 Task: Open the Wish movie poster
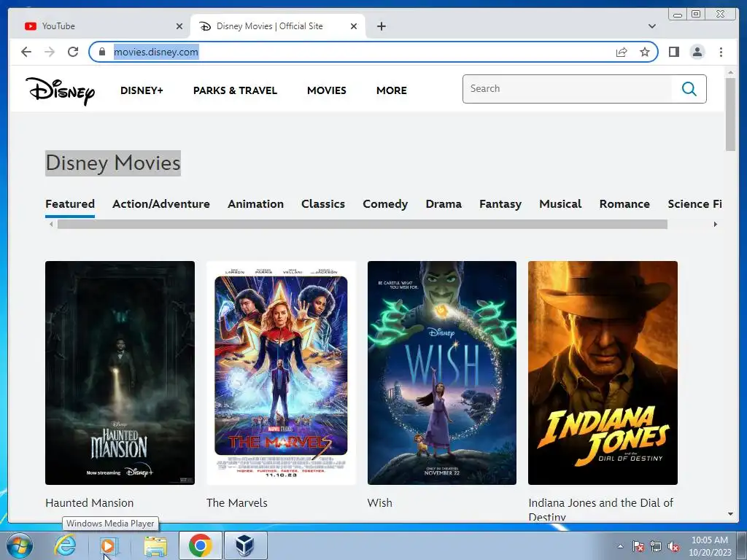(442, 373)
